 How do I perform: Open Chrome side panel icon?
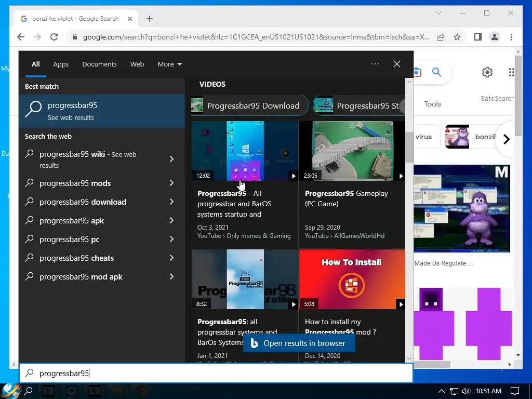478,37
